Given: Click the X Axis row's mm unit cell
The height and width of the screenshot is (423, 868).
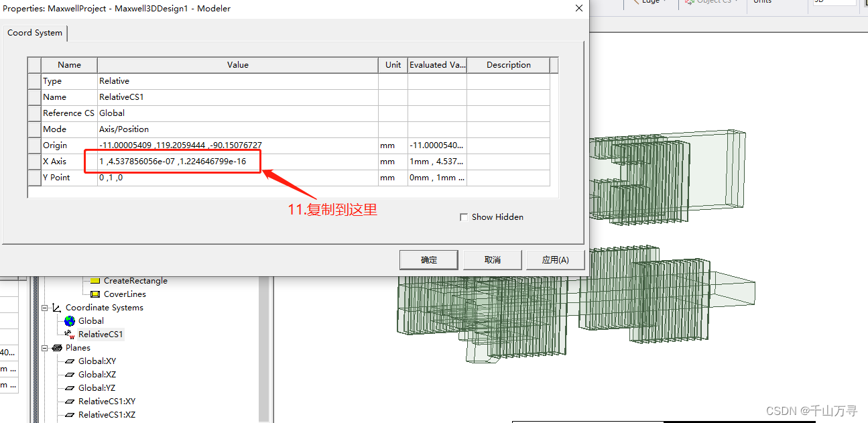Looking at the screenshot, I should (393, 162).
